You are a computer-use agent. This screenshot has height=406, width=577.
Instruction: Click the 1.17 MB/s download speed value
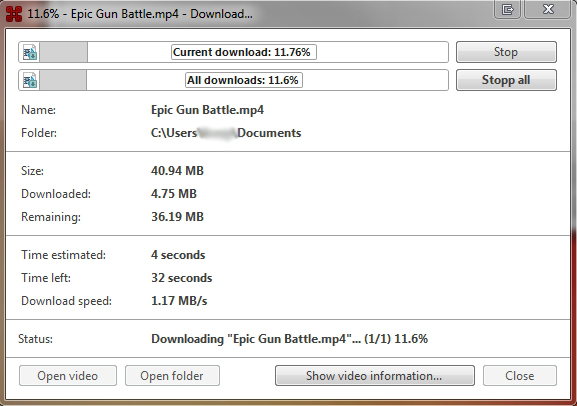point(179,301)
